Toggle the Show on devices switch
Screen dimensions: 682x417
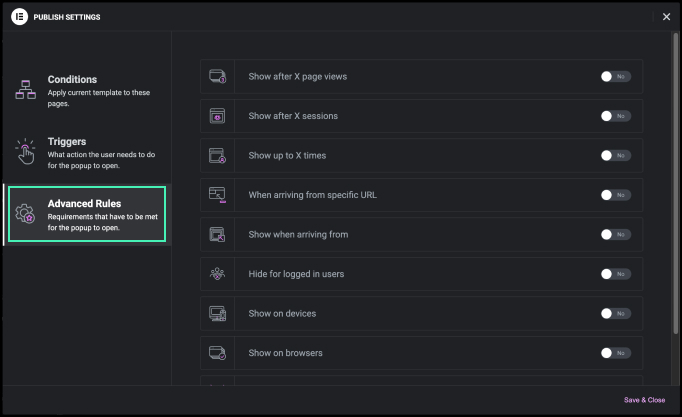(x=615, y=314)
